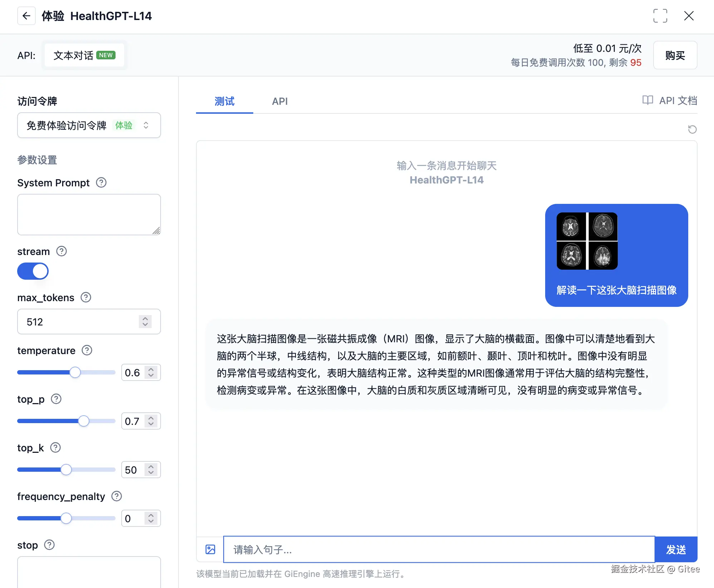Enter fullscreen with the expand icon

tap(660, 16)
